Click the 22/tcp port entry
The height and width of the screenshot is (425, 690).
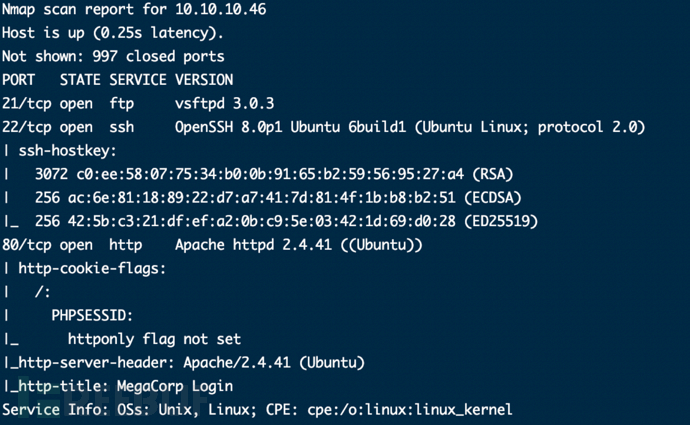26,127
